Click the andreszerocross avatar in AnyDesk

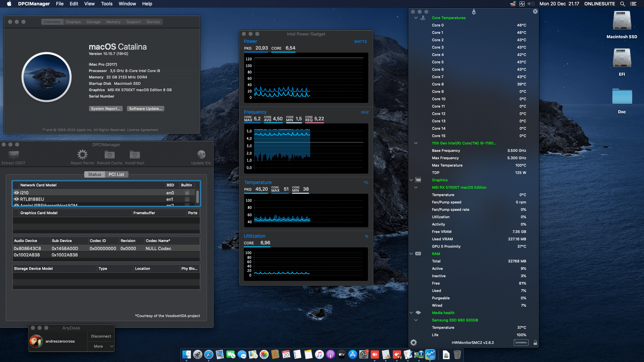[36, 341]
